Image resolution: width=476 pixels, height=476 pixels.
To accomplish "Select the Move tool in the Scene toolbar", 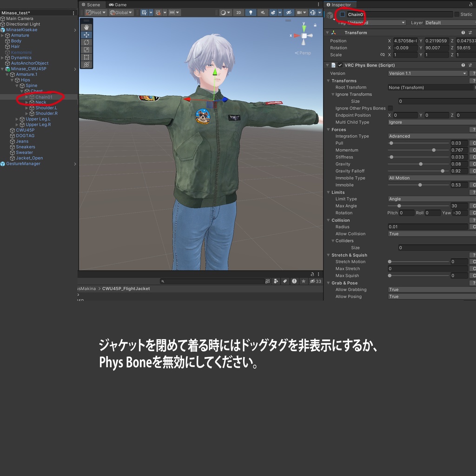I will click(86, 34).
